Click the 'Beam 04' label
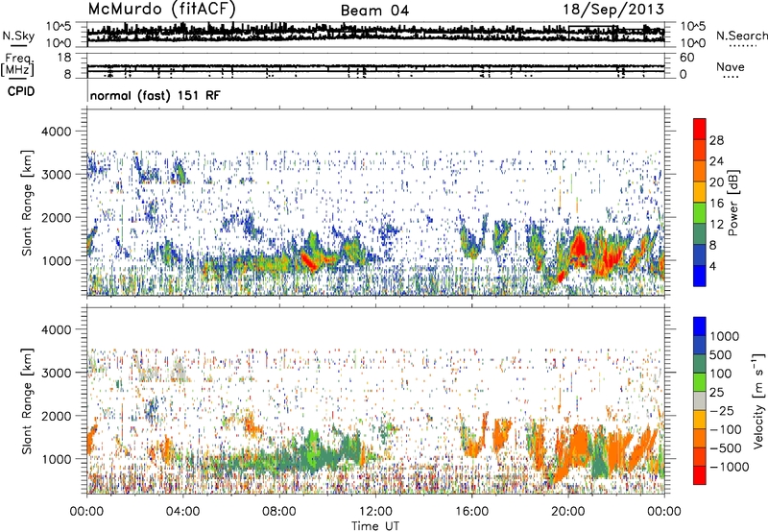Viewport: 768px width, 532px height. [374, 11]
